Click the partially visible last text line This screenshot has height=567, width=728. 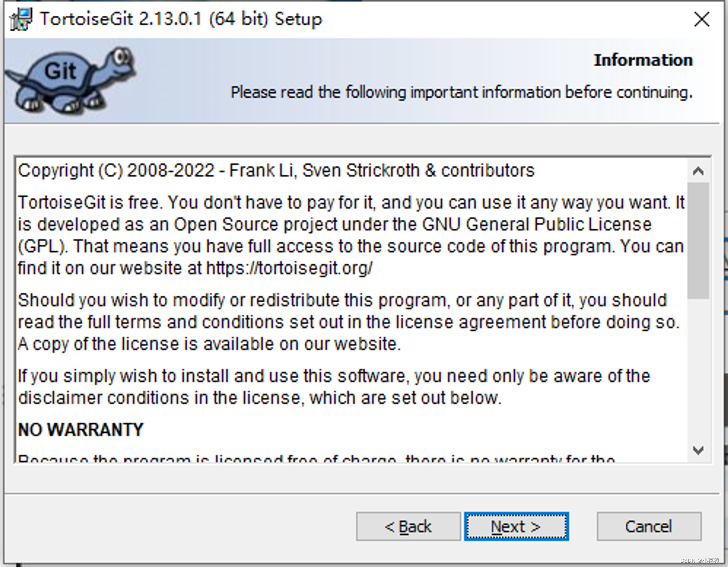click(x=316, y=459)
